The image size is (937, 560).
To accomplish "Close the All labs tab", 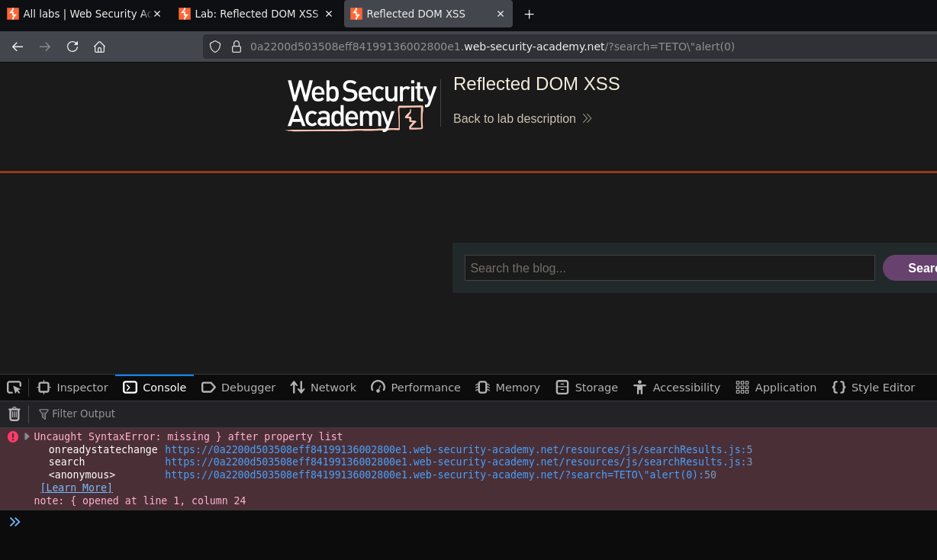I will point(157,14).
